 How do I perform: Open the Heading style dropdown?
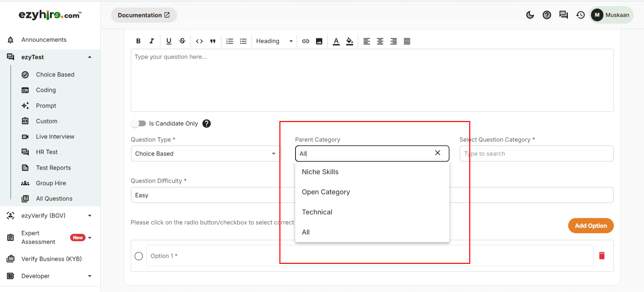pyautogui.click(x=274, y=41)
